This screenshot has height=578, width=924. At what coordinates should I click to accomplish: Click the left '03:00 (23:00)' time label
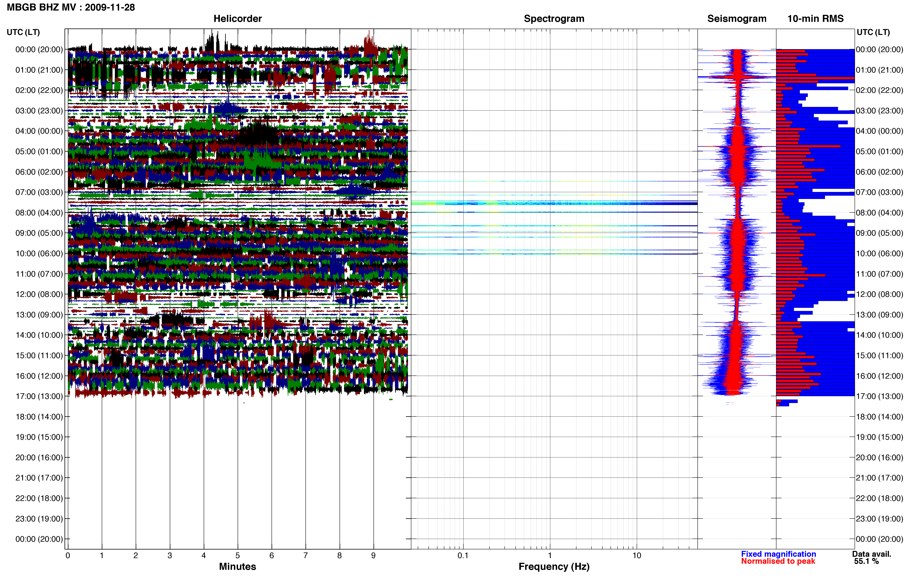click(39, 111)
